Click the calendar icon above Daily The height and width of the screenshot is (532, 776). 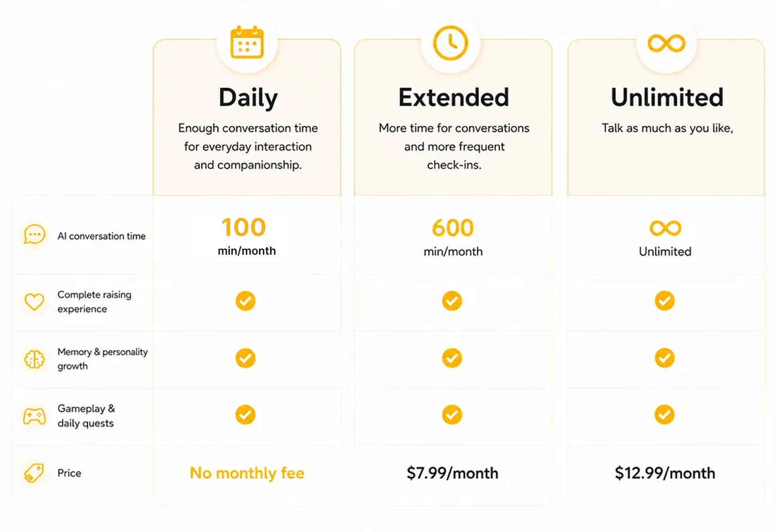click(x=247, y=42)
